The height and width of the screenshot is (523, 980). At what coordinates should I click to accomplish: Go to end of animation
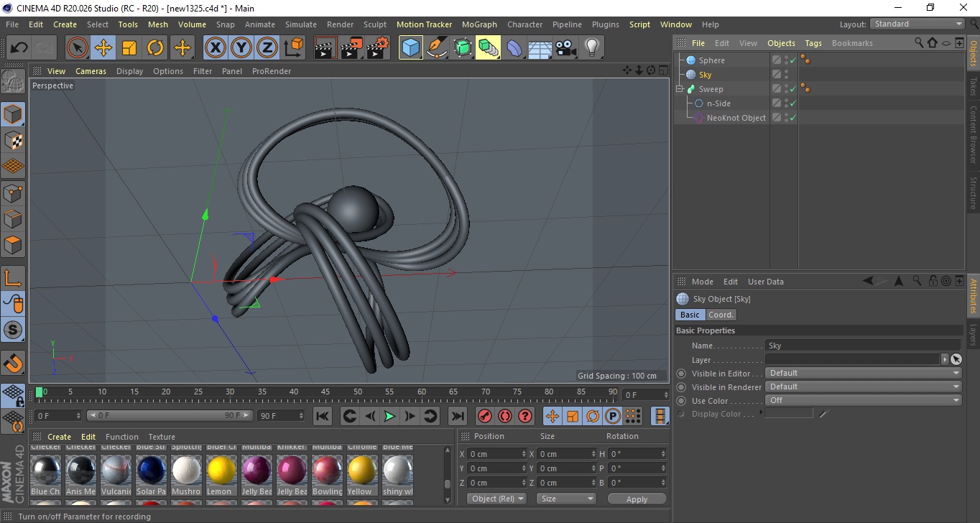[458, 416]
